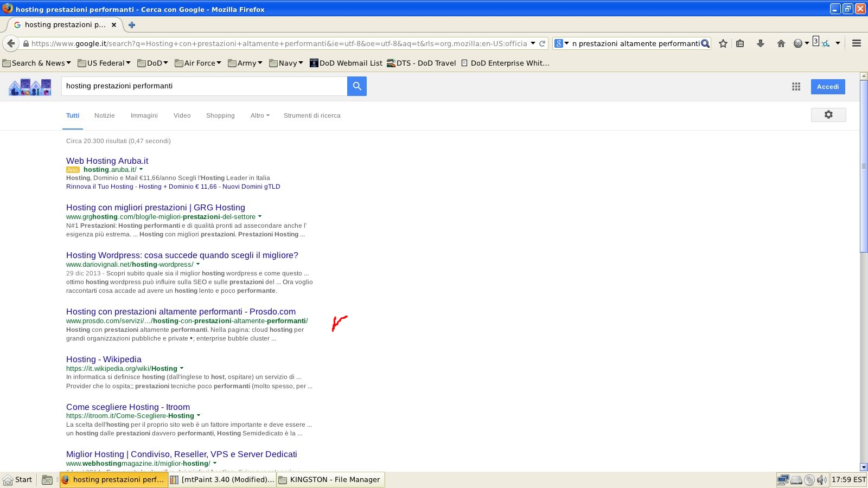Viewport: 868px width, 488px height.
Task: Open the bookmarks list icon
Action: pyautogui.click(x=740, y=43)
